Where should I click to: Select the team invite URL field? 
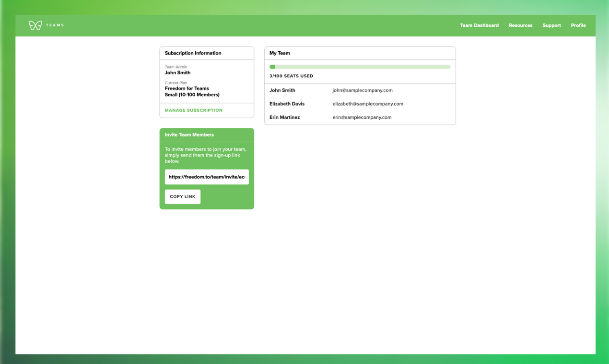(207, 177)
